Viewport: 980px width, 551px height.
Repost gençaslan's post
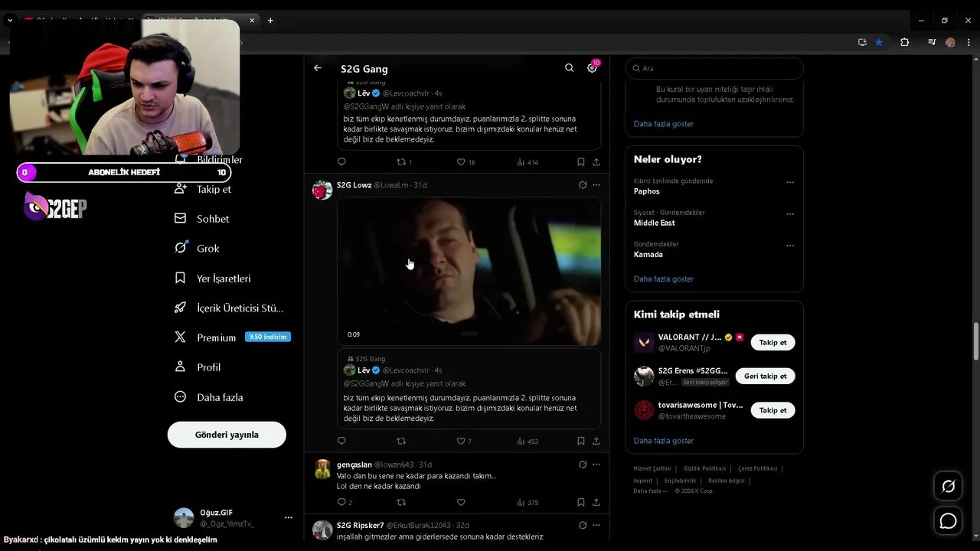coord(400,502)
